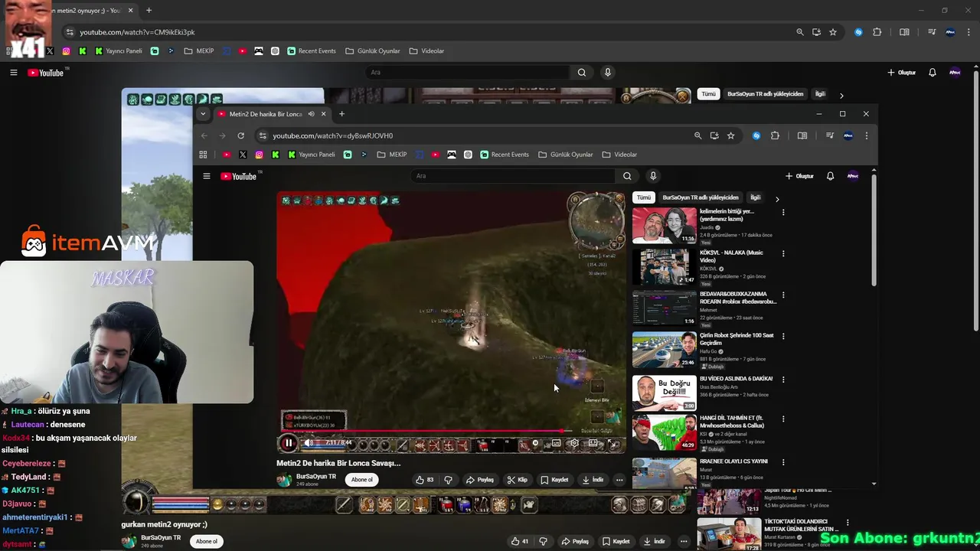Image resolution: width=980 pixels, height=551 pixels.
Task: Open apps grid icon in front bookmarks bar
Action: click(203, 155)
